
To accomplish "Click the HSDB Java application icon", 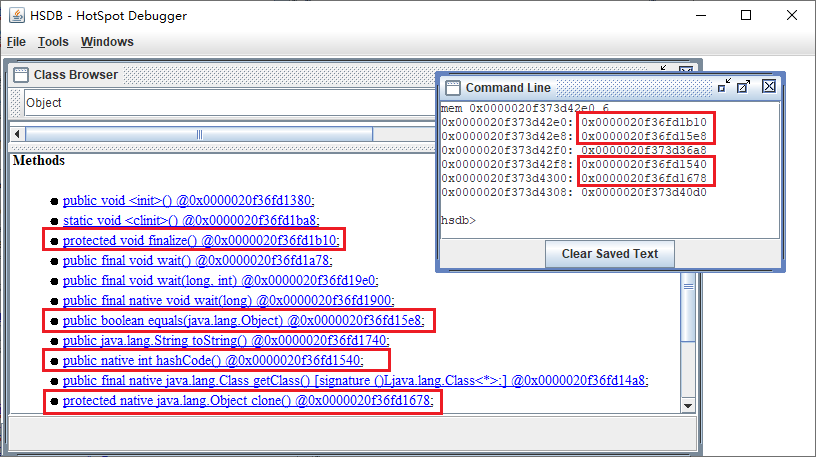I will tap(17, 16).
